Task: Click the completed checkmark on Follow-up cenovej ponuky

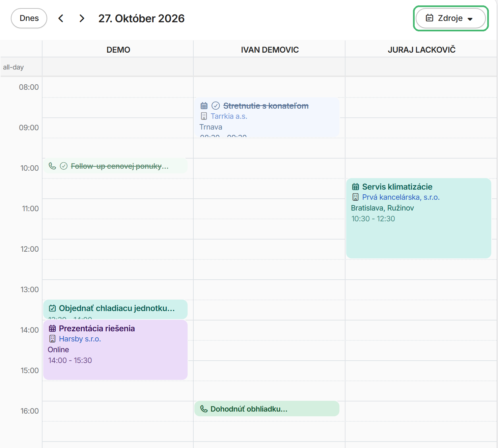Action: tap(64, 166)
